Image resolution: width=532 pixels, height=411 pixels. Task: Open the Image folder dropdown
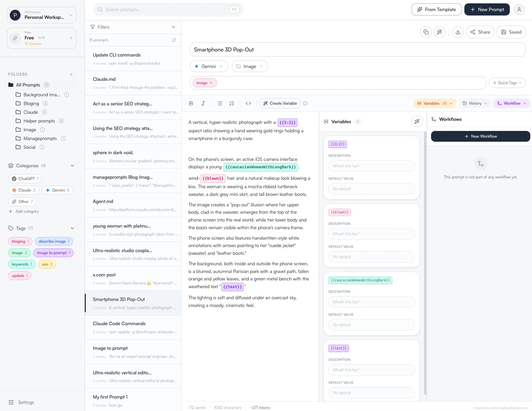click(x=250, y=66)
